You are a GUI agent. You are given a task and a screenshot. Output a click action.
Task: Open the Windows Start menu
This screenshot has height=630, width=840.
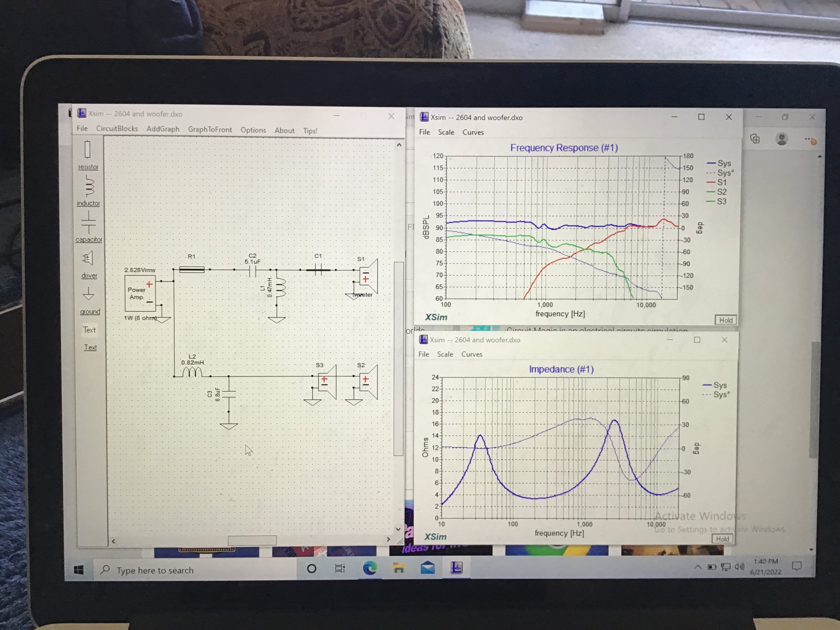(79, 570)
